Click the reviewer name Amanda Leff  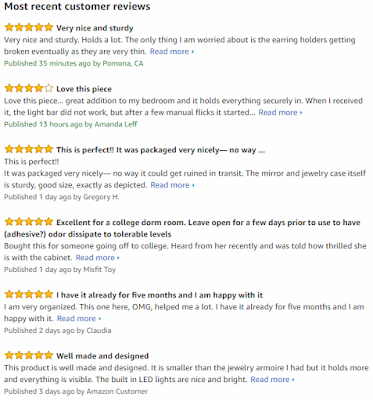116,124
